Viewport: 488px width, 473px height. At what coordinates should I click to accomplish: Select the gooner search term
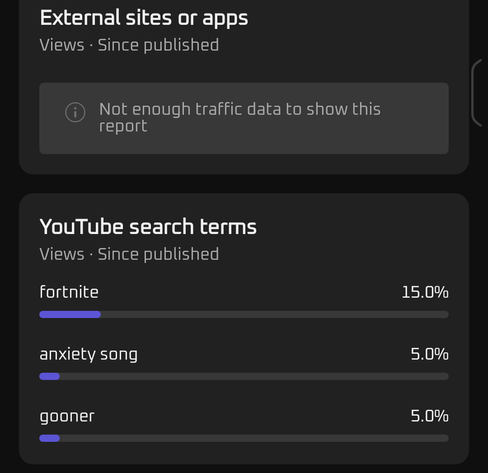(x=67, y=416)
